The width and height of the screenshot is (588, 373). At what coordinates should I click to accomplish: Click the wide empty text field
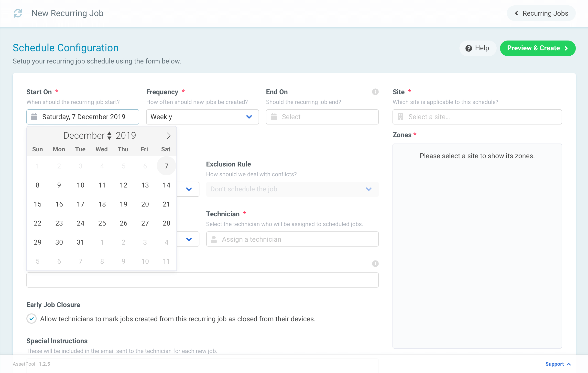pyautogui.click(x=202, y=280)
